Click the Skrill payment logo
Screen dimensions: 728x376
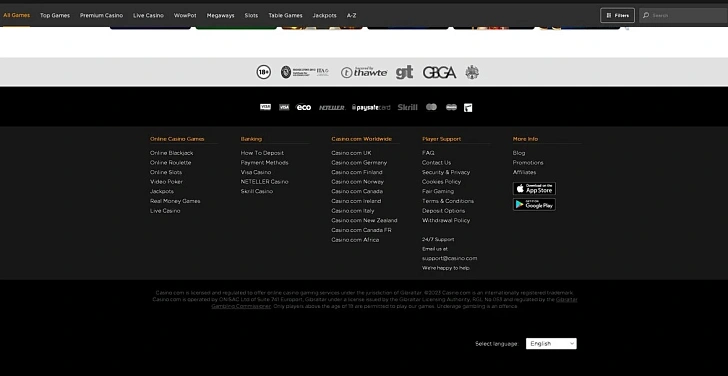coord(407,107)
